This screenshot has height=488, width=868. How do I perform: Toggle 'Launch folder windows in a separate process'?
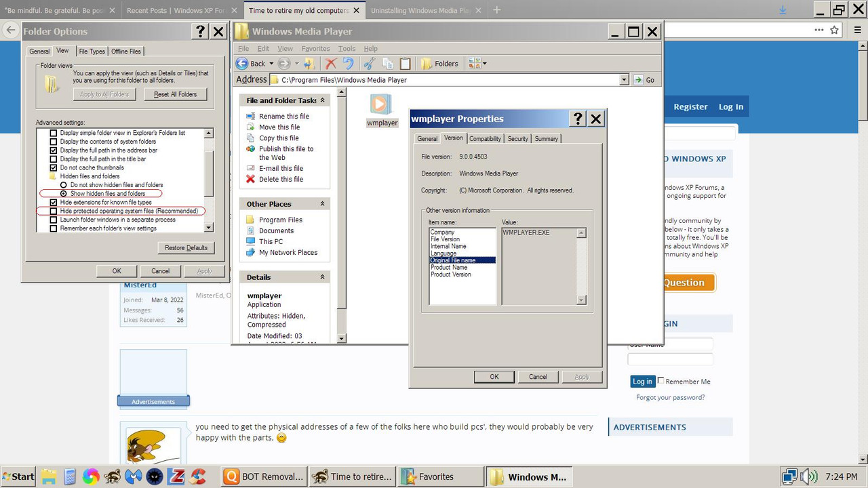54,220
